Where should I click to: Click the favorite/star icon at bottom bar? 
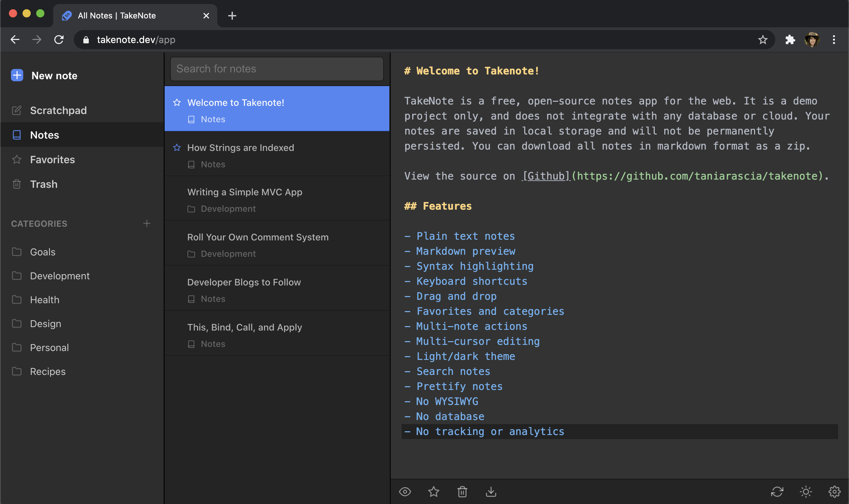[434, 491]
